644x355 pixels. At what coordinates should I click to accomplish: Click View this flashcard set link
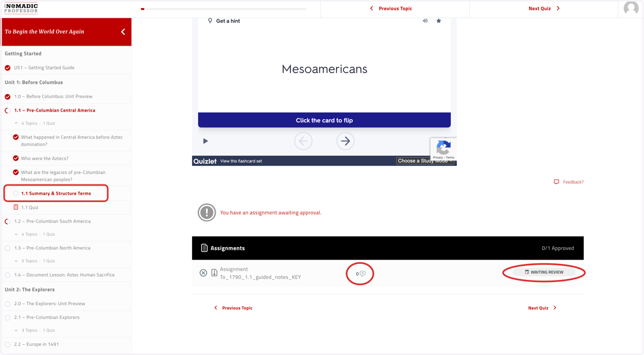[x=241, y=161]
